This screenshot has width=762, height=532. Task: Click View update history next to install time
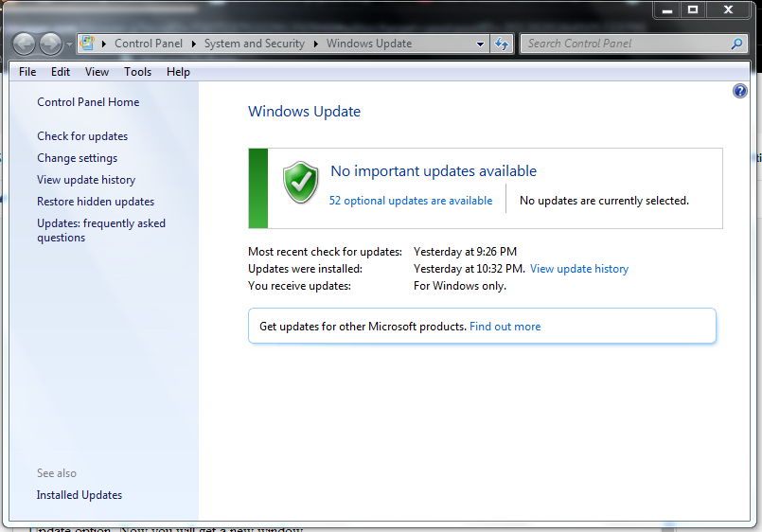[x=578, y=269]
